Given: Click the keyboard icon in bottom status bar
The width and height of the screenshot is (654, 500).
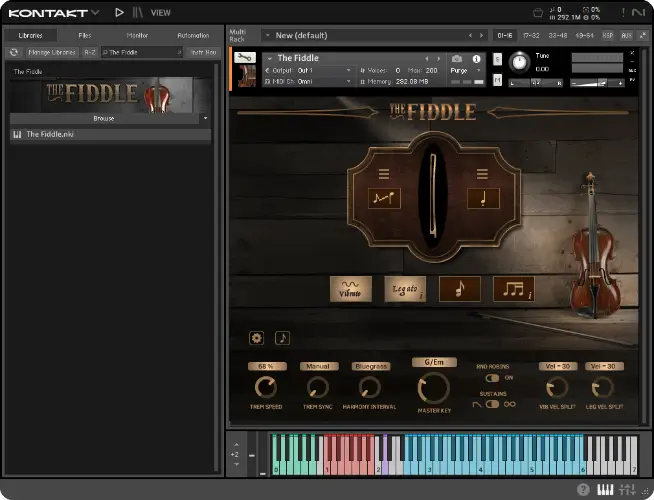Looking at the screenshot, I should click(x=605, y=490).
